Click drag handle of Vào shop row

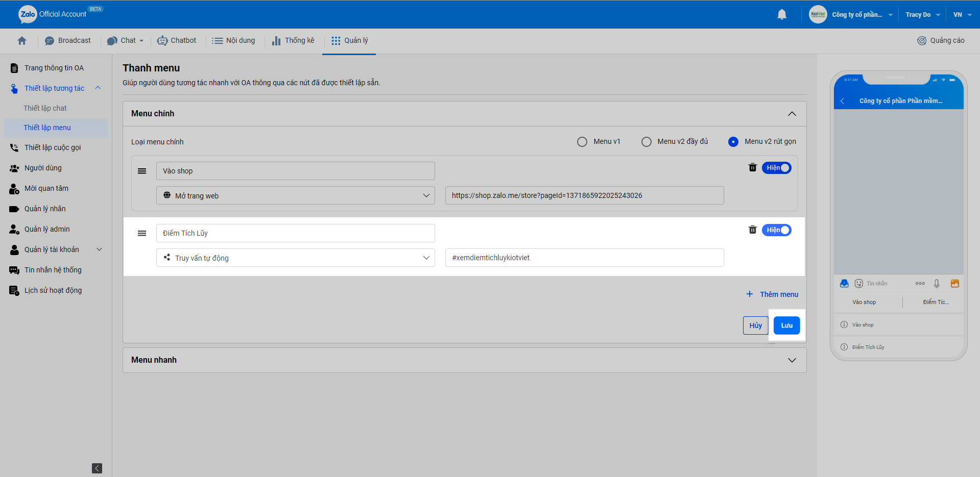[142, 171]
